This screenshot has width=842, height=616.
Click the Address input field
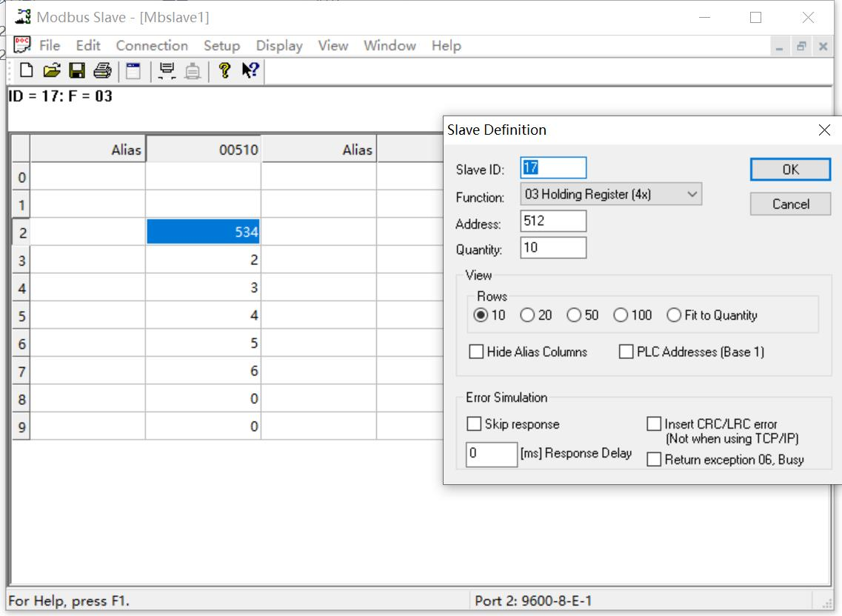(x=553, y=221)
